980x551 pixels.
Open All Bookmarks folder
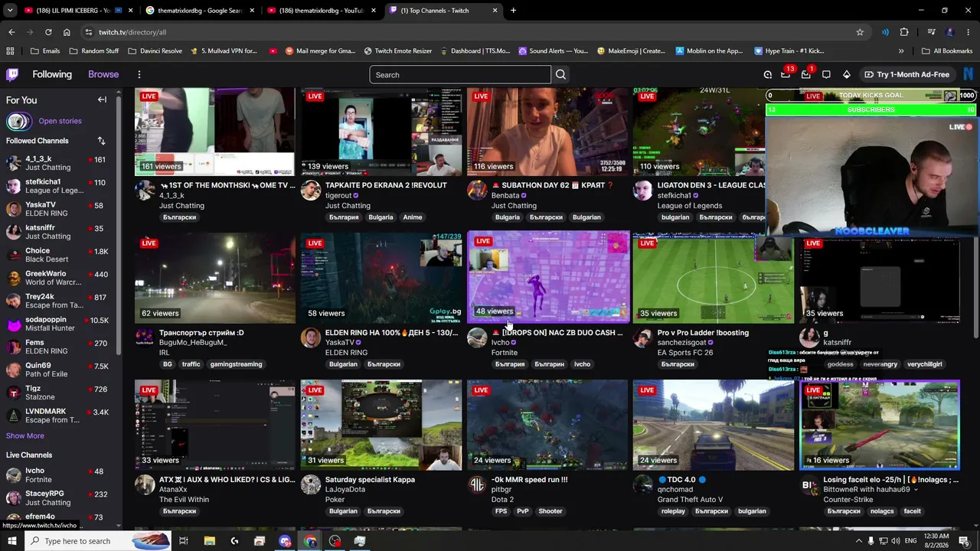click(x=947, y=51)
